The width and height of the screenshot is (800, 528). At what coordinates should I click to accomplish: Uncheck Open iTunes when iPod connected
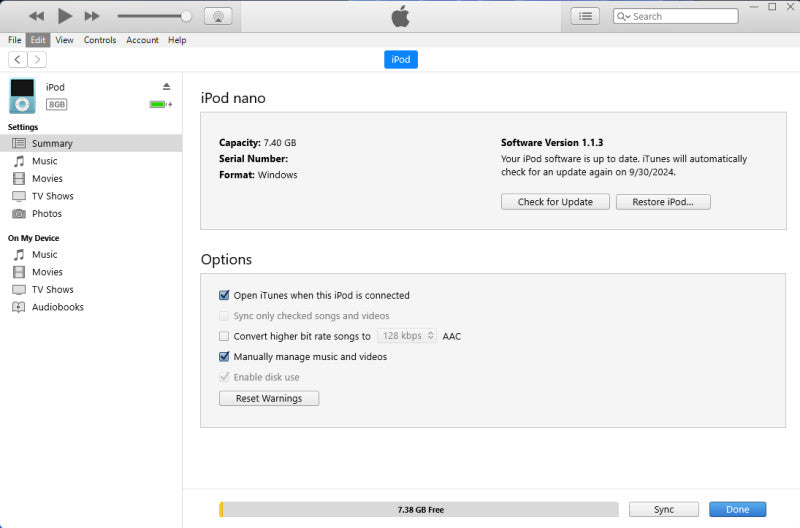224,295
